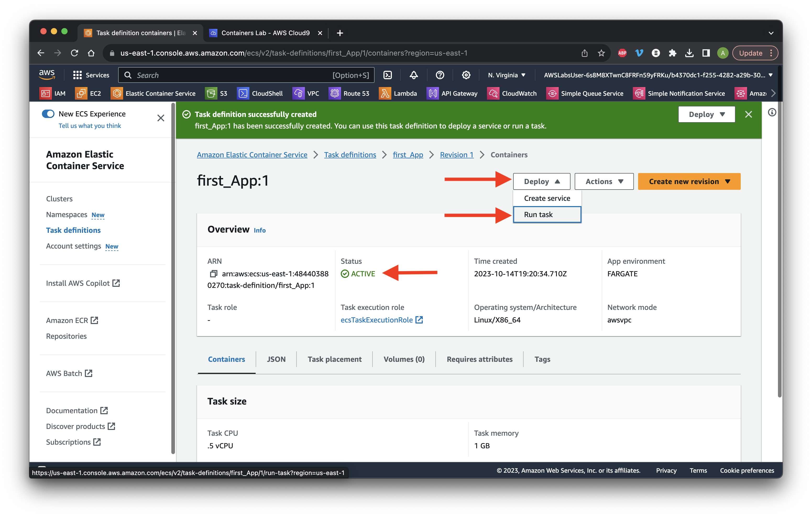Follow the Task definitions breadcrumb link
812x517 pixels.
[350, 155]
